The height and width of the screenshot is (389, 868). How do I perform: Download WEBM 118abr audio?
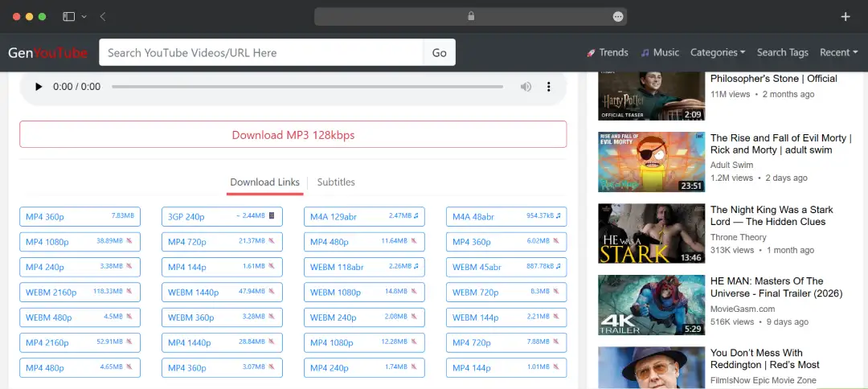tap(364, 267)
